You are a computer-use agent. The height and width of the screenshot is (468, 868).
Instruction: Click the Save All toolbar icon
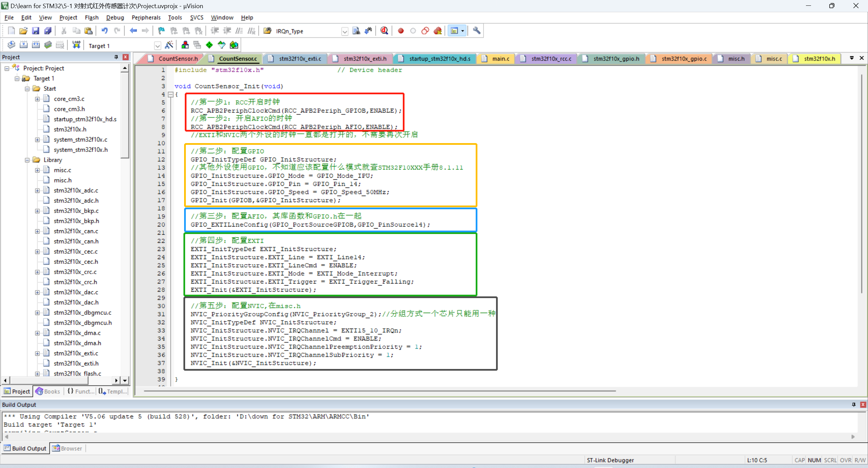48,31
